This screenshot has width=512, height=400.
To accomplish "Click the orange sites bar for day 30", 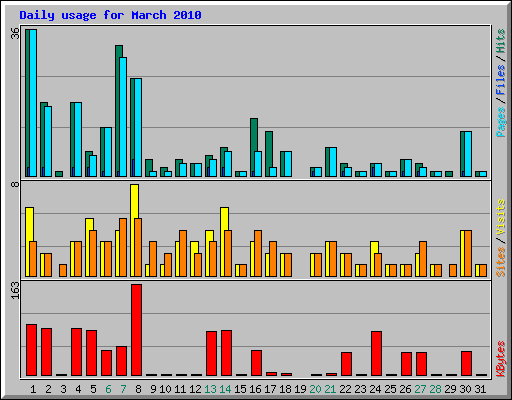I will pos(468,253).
